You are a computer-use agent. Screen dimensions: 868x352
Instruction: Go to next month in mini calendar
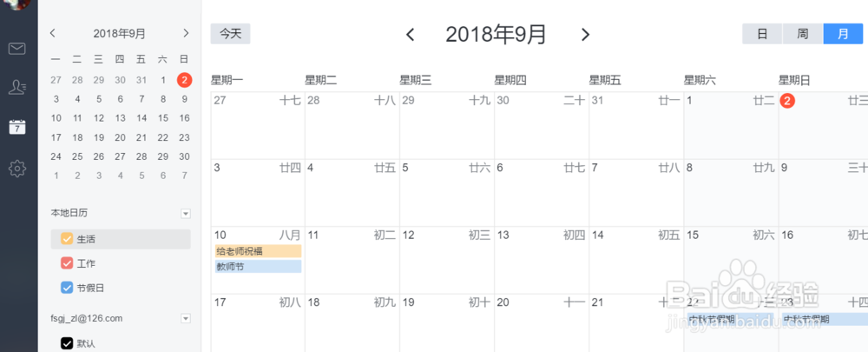186,33
